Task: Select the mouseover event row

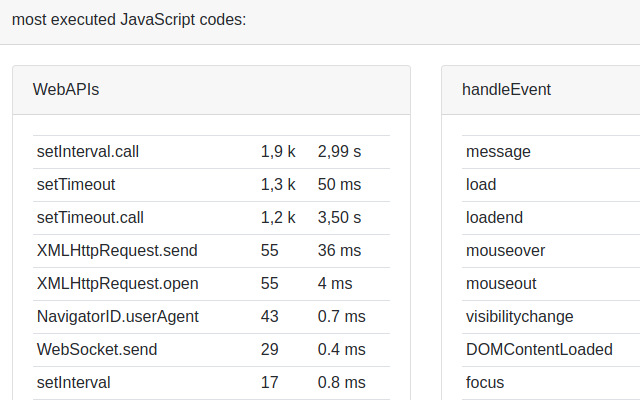Action: click(x=551, y=251)
